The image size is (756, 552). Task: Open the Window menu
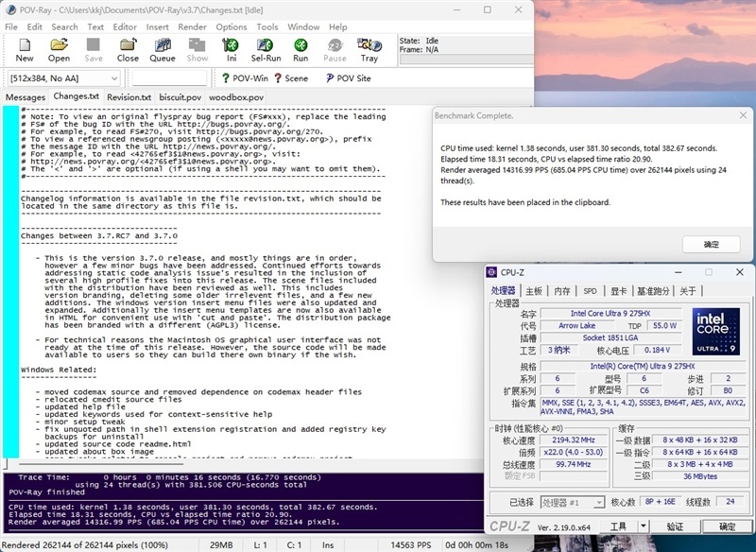(x=303, y=27)
